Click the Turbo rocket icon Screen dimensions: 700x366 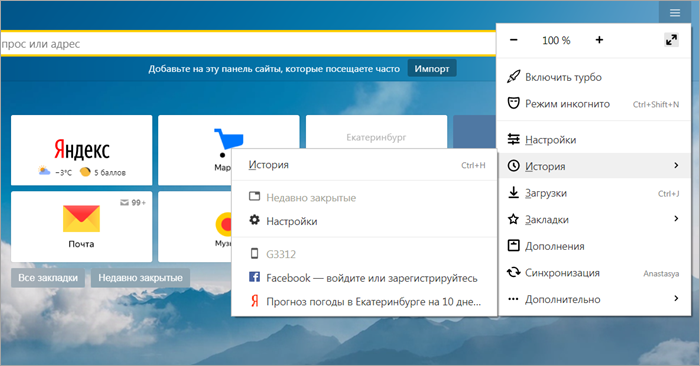click(513, 77)
